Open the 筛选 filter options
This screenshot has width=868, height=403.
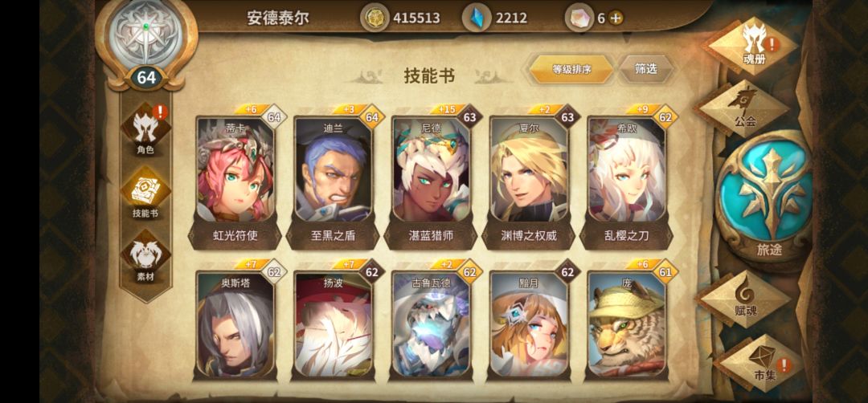tap(645, 69)
